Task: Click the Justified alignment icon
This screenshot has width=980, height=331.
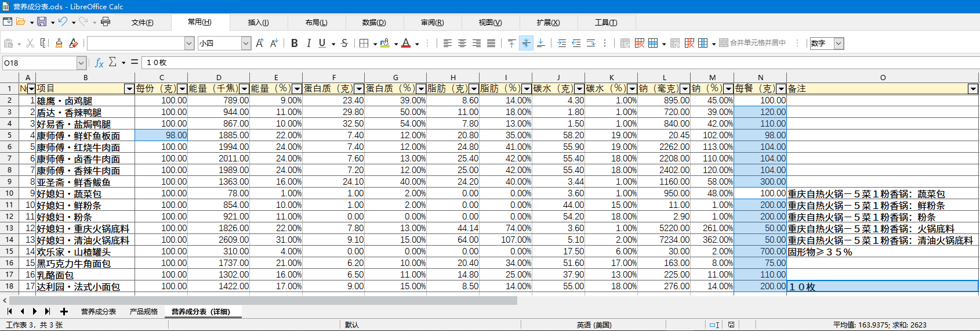Action: 491,43
